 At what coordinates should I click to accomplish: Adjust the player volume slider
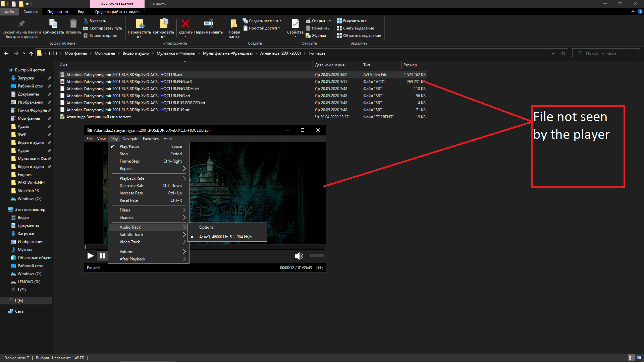(x=316, y=256)
